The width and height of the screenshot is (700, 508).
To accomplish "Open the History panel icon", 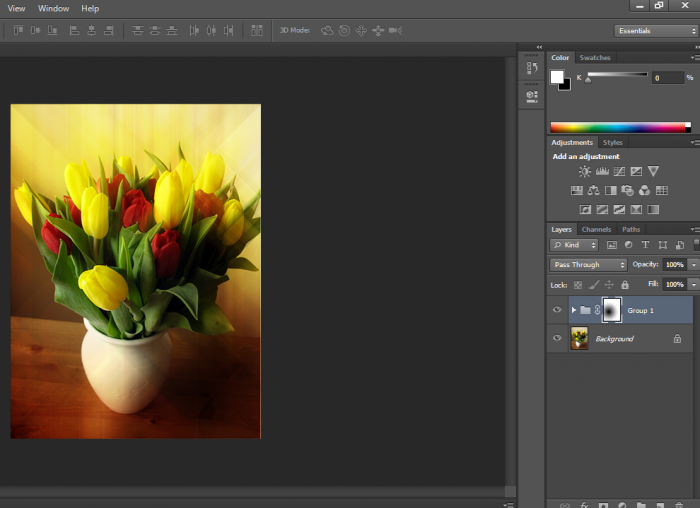I will tap(531, 68).
